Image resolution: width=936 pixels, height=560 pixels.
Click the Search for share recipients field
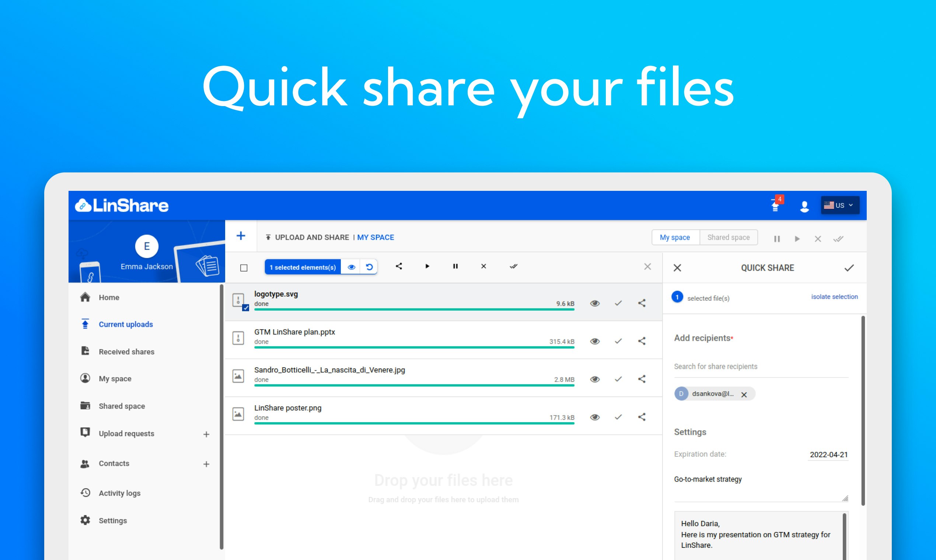tap(760, 367)
